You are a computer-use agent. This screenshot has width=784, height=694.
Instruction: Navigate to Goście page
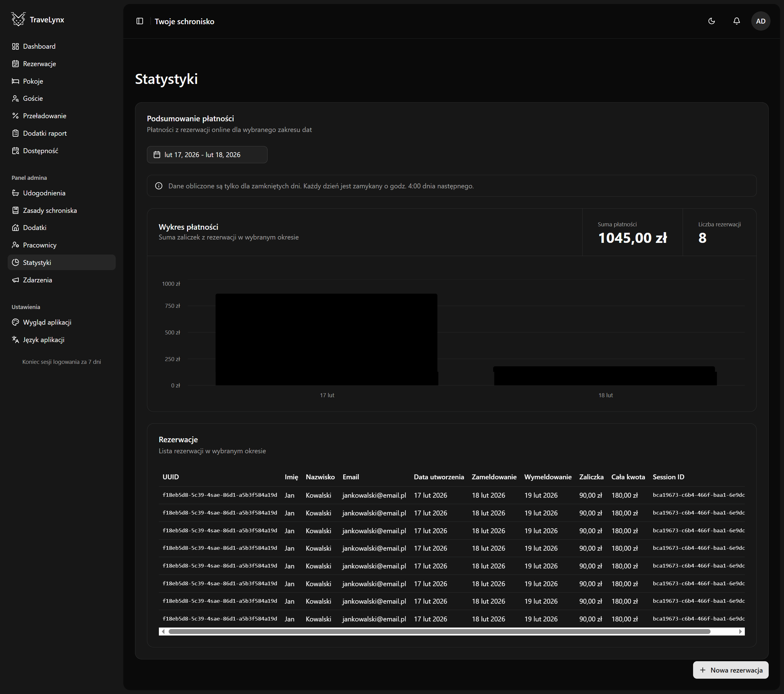click(32, 99)
